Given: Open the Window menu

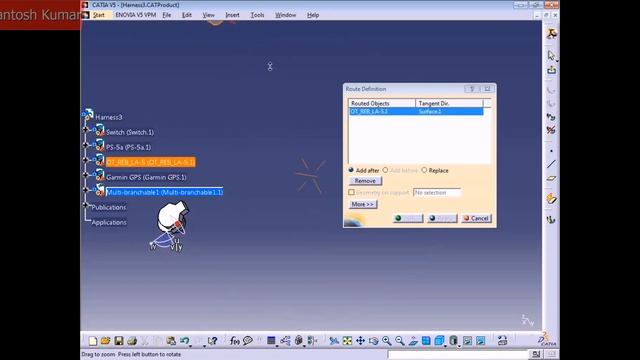Looking at the screenshot, I should [285, 15].
